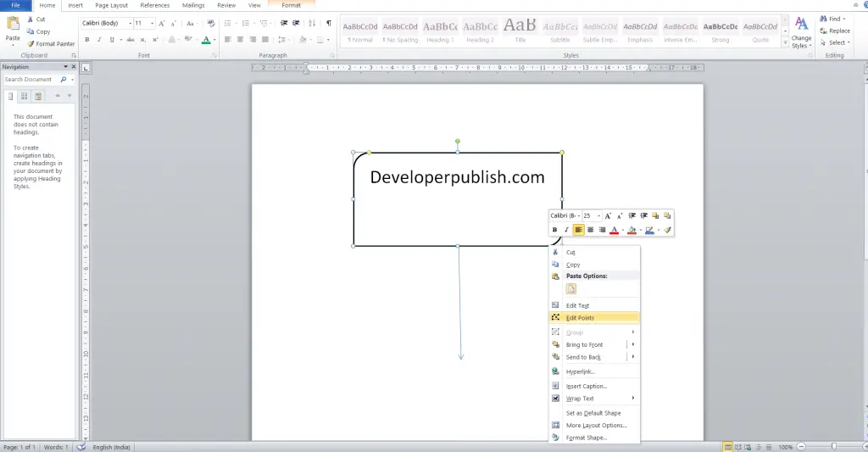Screen dimensions: 868x452
Task: Click the search magnifier in Navigation pane
Action: click(x=64, y=79)
